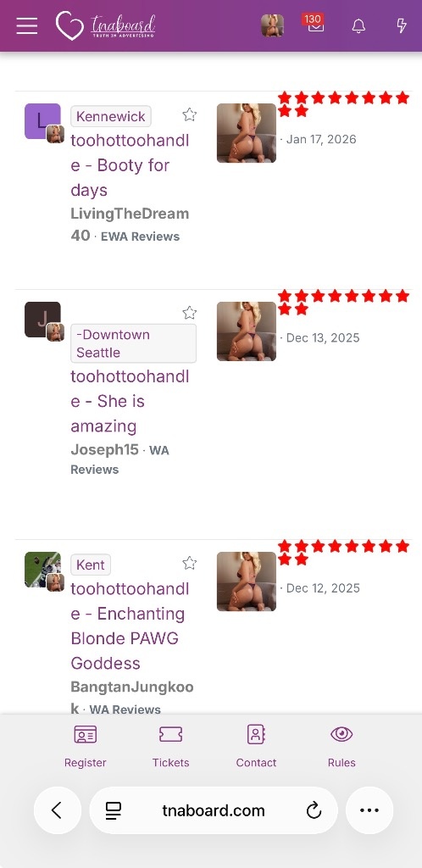Open LivingTheDream40 user profile link

click(130, 224)
